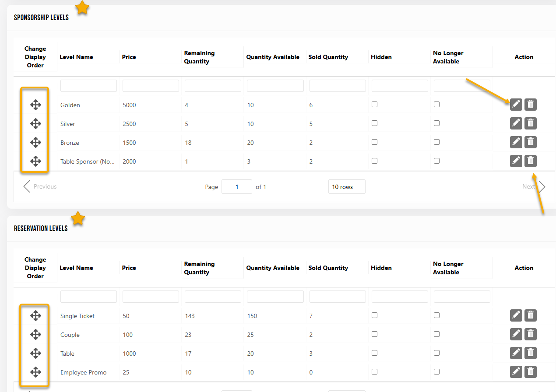The image size is (556, 392).
Task: Edit the Table Sponsor level
Action: tap(516, 161)
